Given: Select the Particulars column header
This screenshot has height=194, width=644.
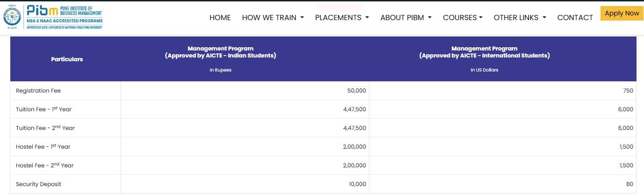Looking at the screenshot, I should 67,59.
